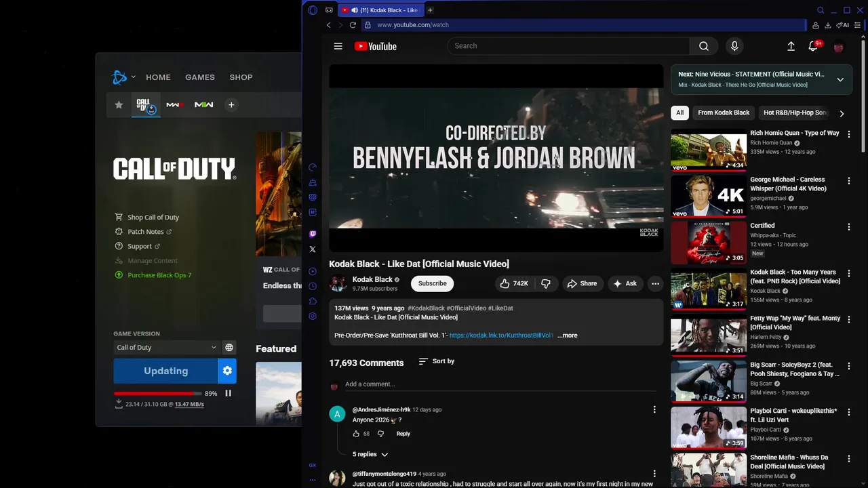This screenshot has width=868, height=488.
Task: Open HOME in Battle.net
Action: click(x=158, y=77)
